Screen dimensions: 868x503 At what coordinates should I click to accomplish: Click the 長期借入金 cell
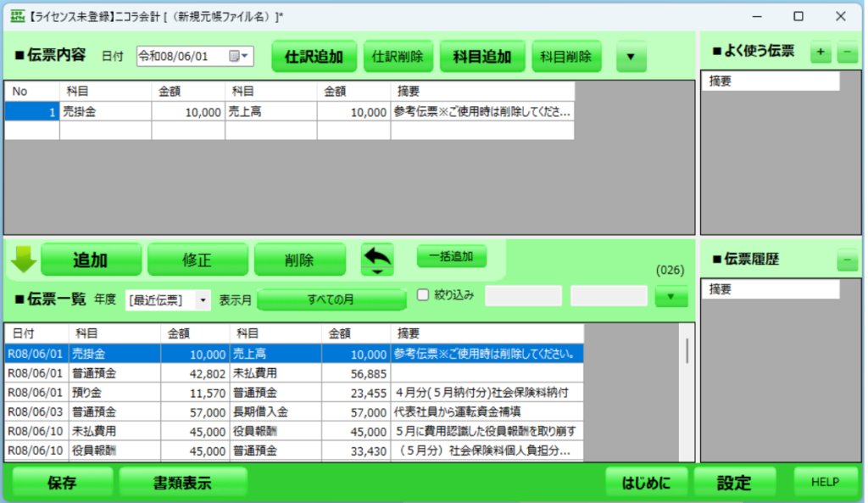tap(275, 411)
